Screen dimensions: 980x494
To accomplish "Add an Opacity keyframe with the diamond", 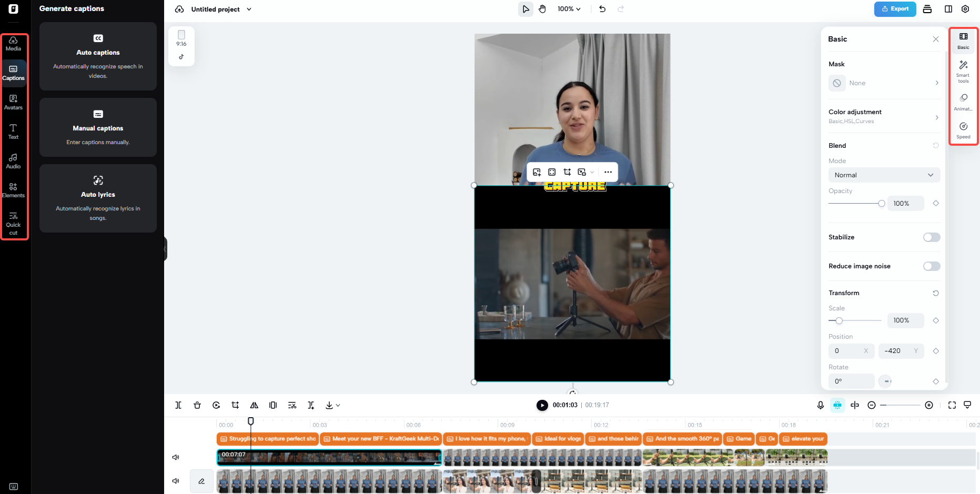I will pyautogui.click(x=936, y=204).
